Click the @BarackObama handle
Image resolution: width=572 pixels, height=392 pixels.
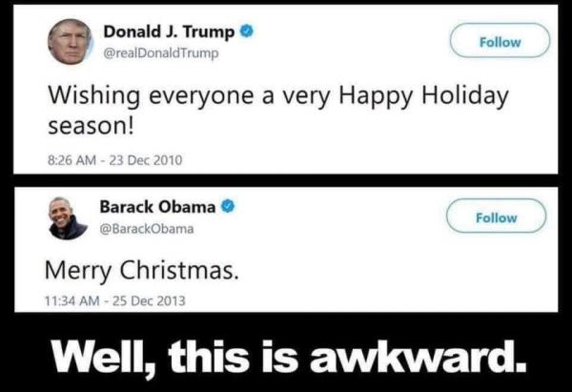tap(147, 229)
